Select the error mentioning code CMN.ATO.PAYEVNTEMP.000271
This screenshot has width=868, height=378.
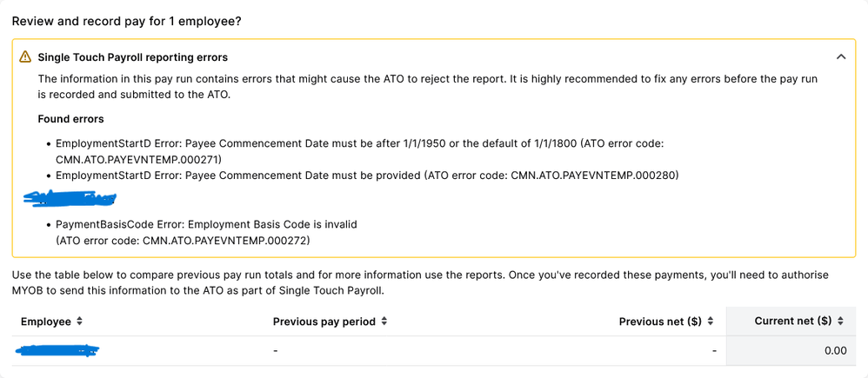pos(359,149)
